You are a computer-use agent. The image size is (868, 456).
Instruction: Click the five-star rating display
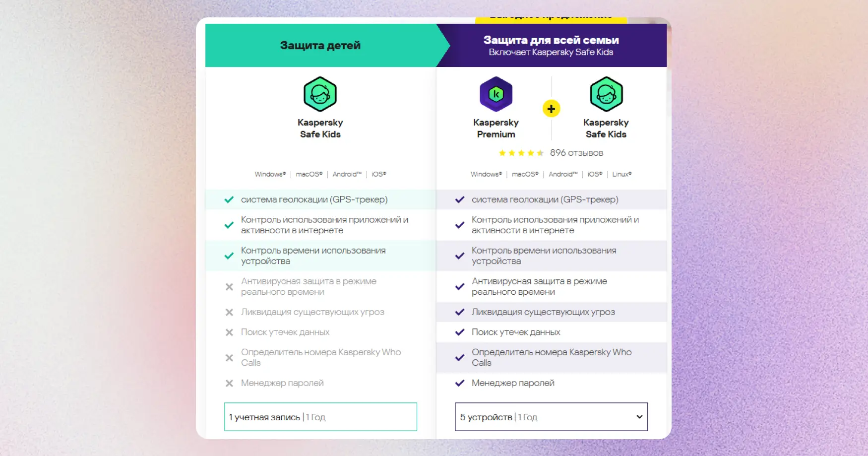click(521, 153)
